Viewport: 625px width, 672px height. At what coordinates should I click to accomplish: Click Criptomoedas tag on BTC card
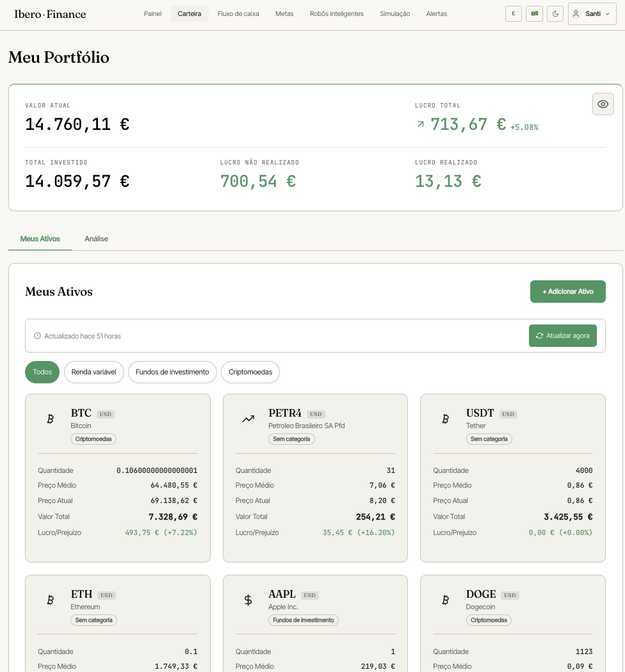pos(93,439)
